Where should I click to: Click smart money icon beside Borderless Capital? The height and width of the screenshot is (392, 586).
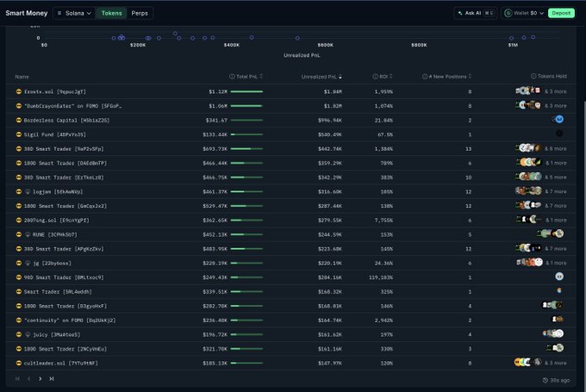[19, 120]
